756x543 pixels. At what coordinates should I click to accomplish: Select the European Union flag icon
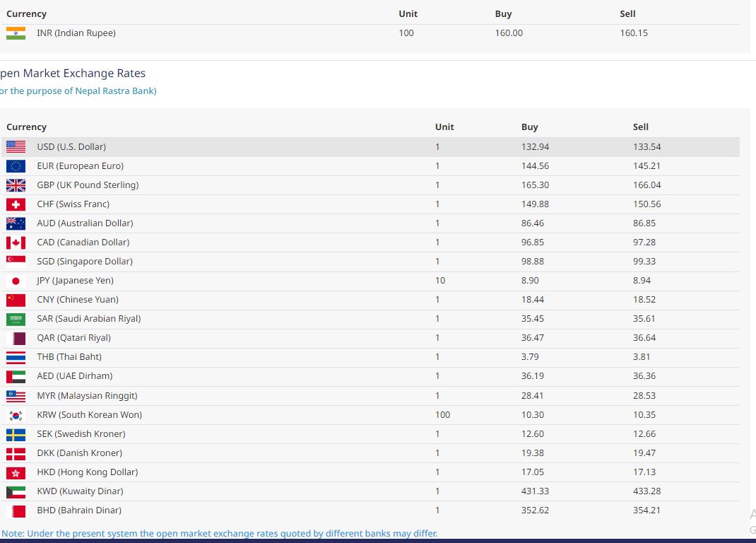(16, 166)
